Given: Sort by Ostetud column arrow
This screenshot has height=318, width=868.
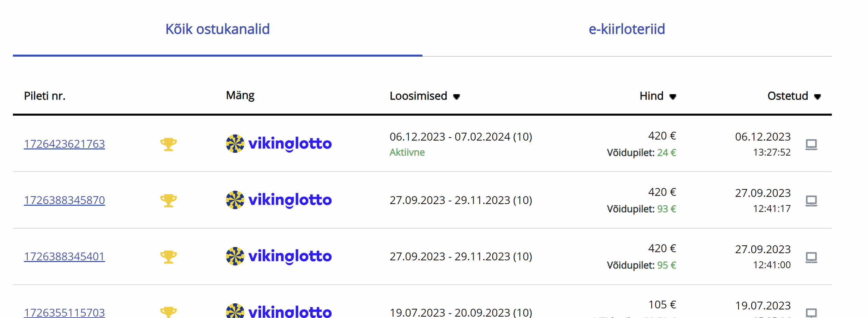Looking at the screenshot, I should point(817,97).
